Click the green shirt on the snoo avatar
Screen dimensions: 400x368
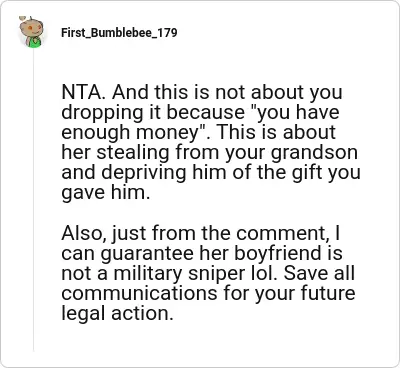coord(34,42)
